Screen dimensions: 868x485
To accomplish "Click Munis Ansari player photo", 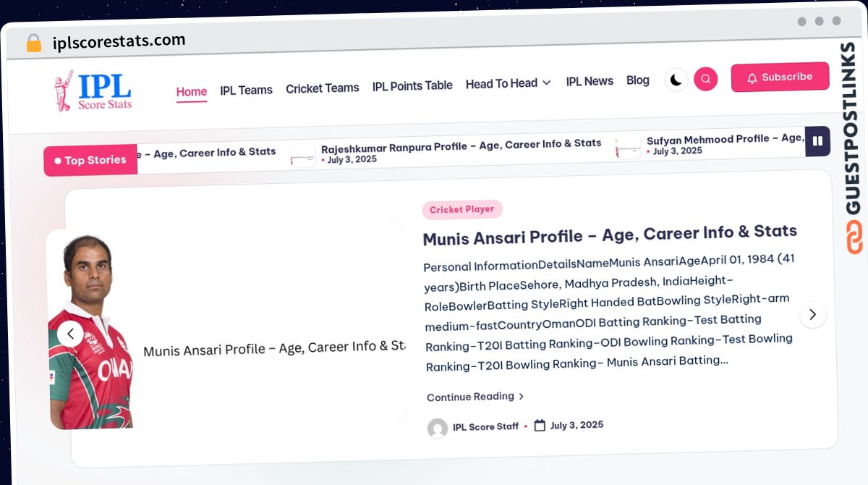I will [x=90, y=332].
